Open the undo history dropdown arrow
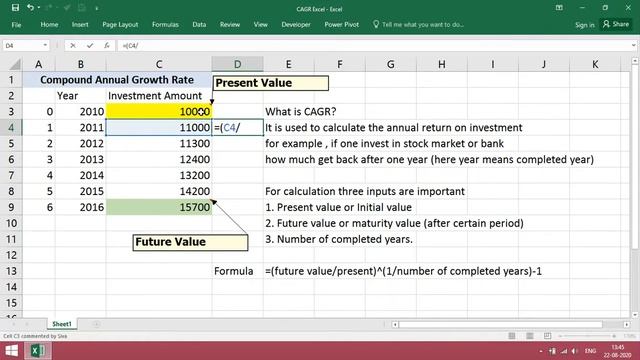 point(39,7)
